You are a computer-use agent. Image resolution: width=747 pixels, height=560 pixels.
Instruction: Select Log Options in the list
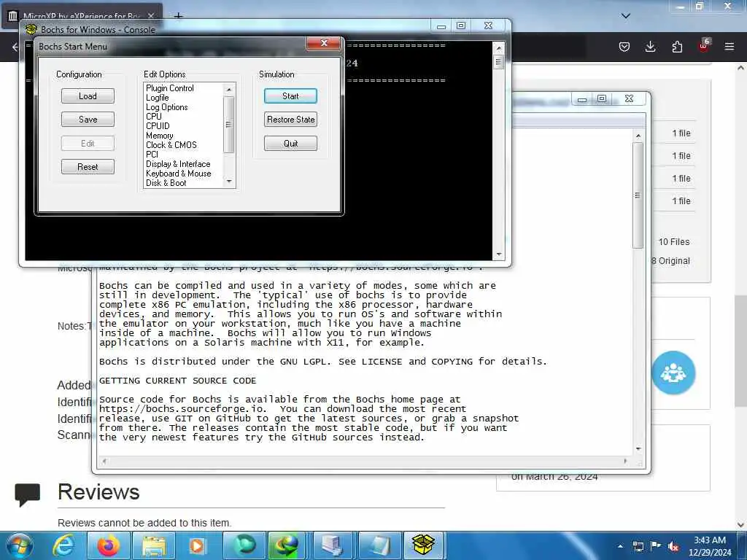point(167,107)
